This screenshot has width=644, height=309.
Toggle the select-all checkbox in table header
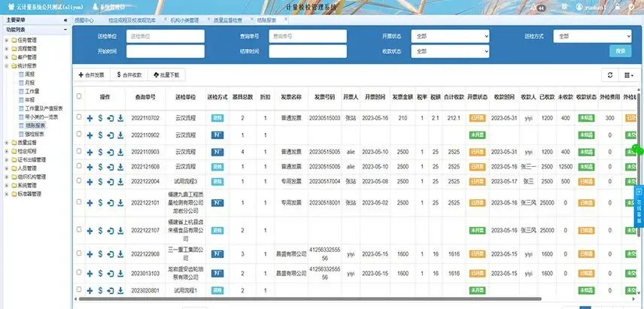tap(79, 96)
